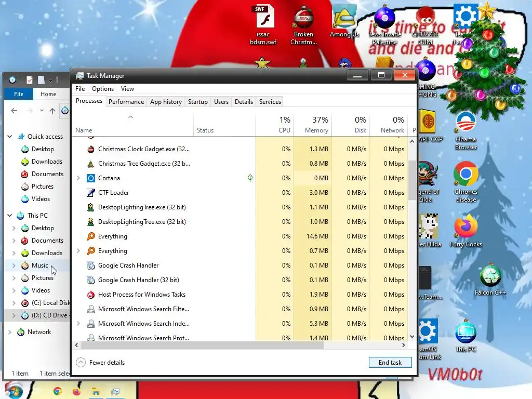Expand Music folder in Explorer tree
The image size is (532, 399).
pos(14,265)
